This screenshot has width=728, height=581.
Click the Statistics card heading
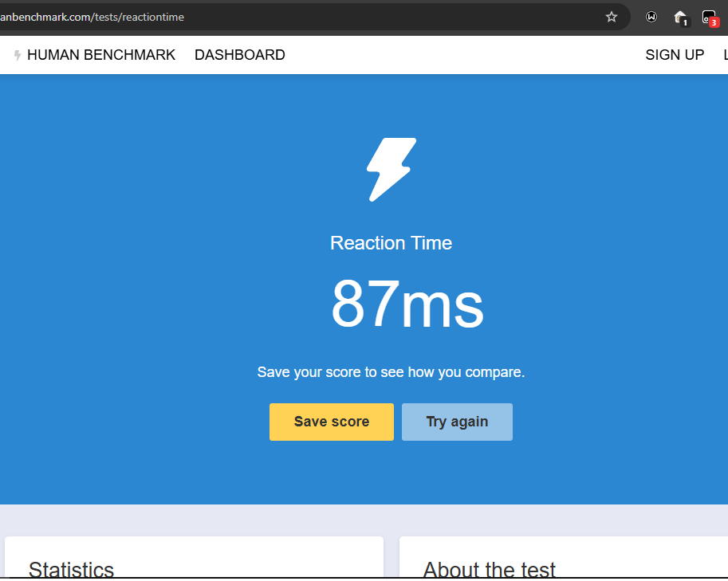(71, 569)
